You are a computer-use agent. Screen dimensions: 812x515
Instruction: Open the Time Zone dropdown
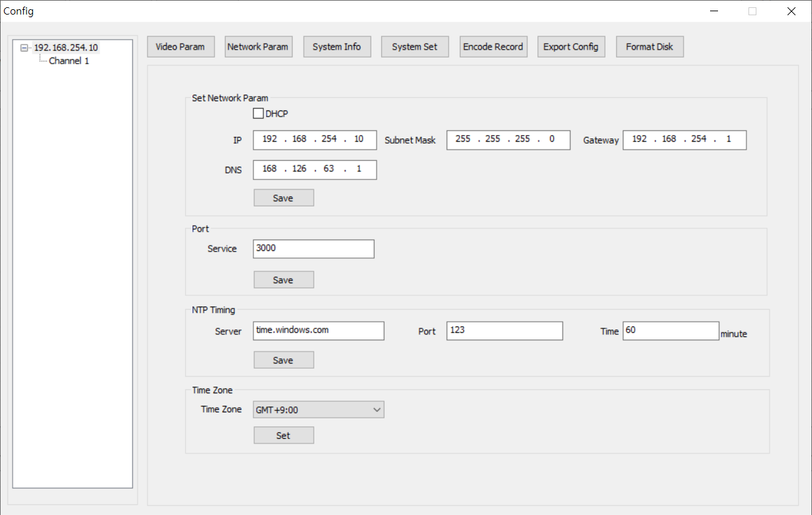tap(318, 410)
